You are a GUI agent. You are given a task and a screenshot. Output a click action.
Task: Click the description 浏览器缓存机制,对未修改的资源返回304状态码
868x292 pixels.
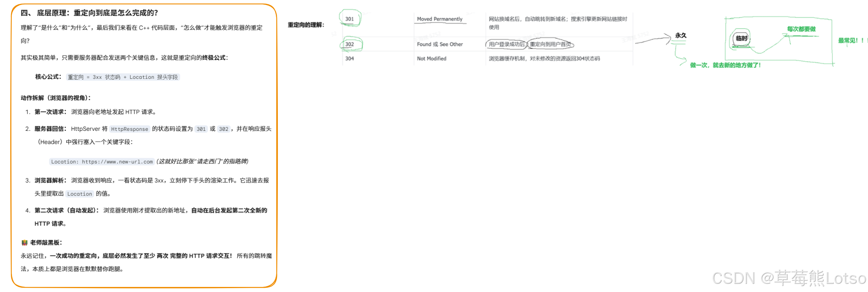[x=544, y=59]
